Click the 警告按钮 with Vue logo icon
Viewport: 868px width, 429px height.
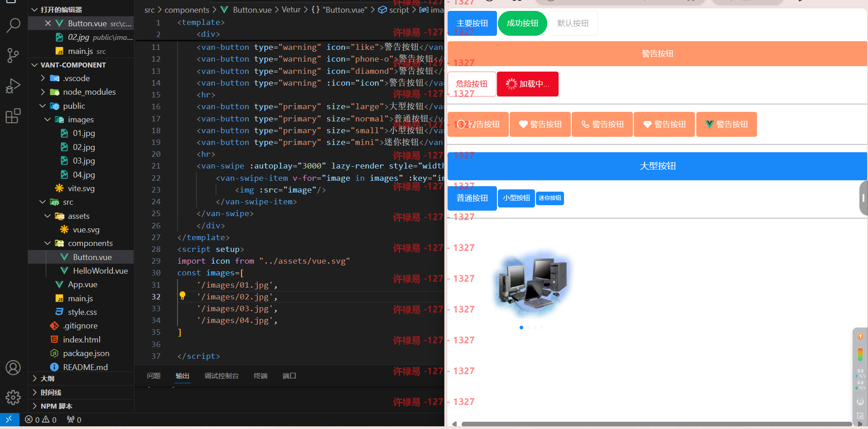tap(727, 124)
